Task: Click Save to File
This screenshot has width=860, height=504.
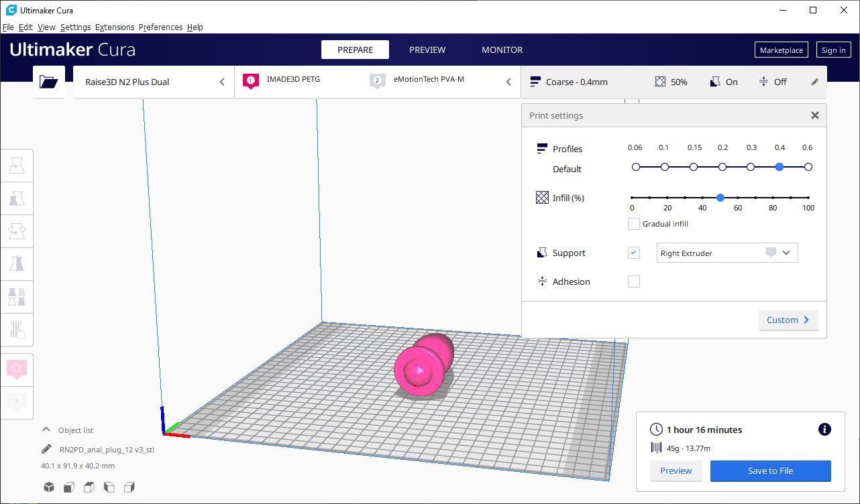Action: (x=770, y=470)
